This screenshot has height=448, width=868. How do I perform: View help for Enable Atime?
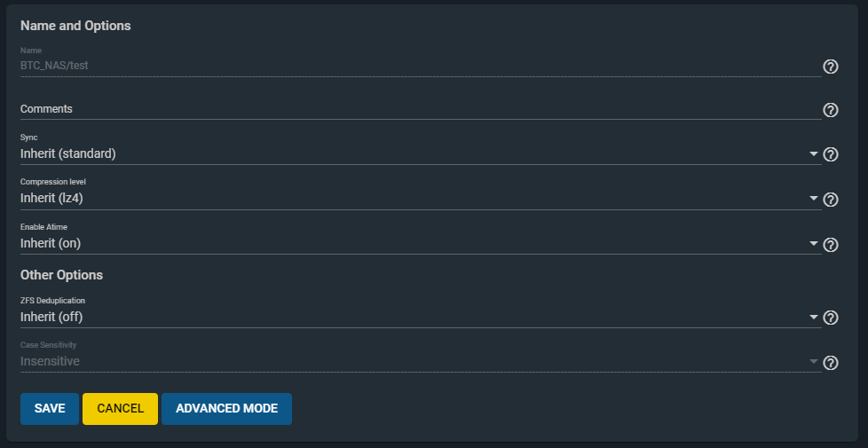[831, 245]
